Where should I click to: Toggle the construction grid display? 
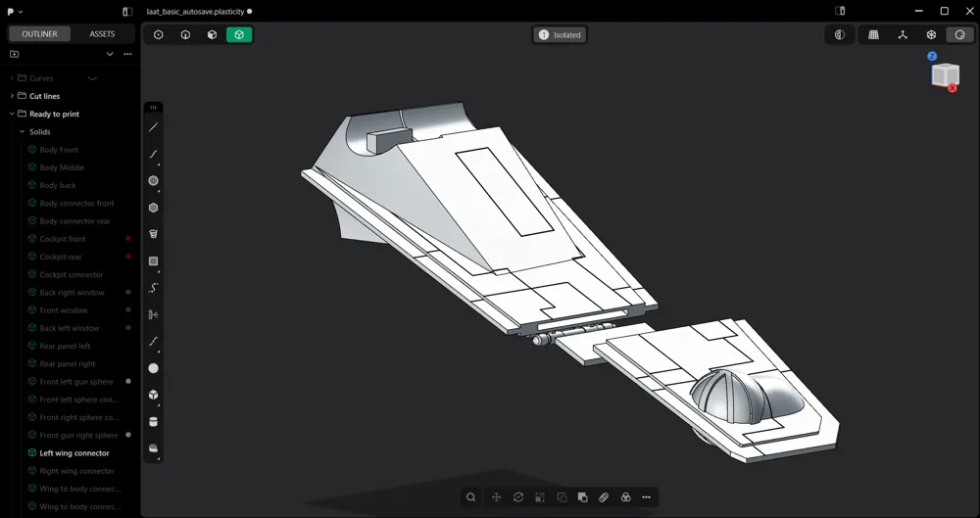click(x=874, y=35)
